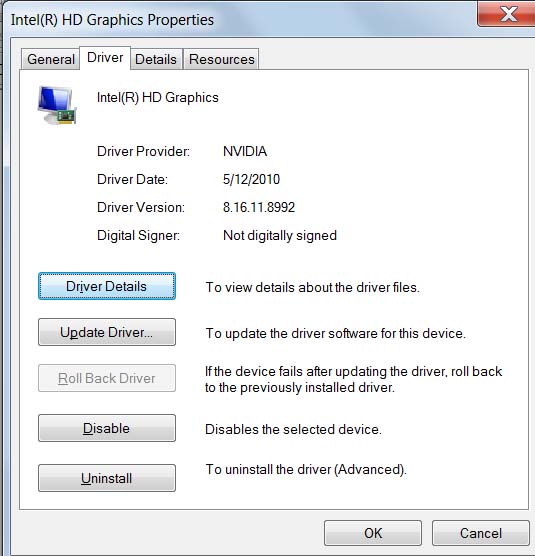Screen dimensions: 535x556
Task: Click the Uninstall button
Action: tap(107, 478)
